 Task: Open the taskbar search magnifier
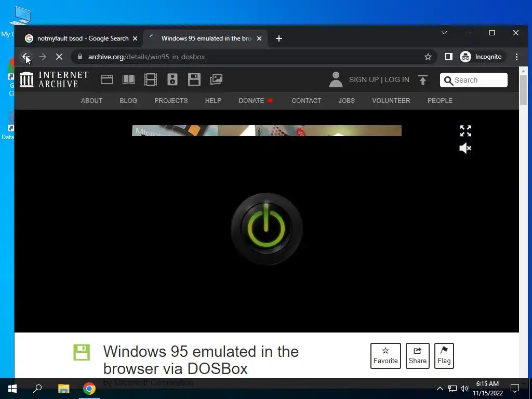click(x=37, y=389)
